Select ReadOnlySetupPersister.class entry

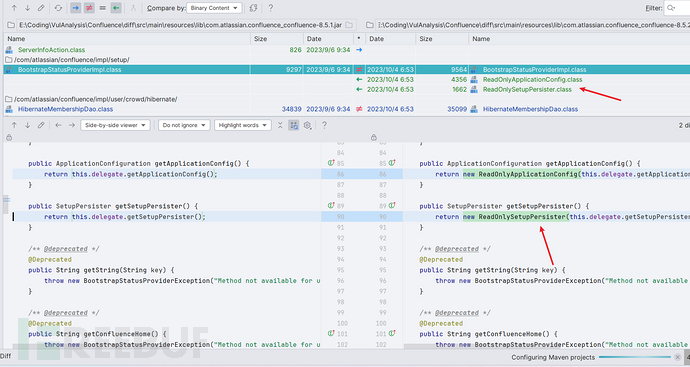point(527,89)
